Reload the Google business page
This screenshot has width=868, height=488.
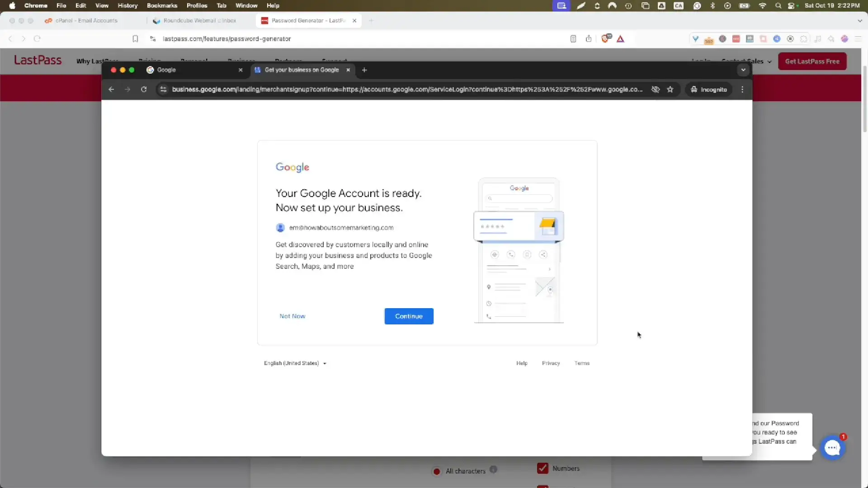pyautogui.click(x=144, y=89)
